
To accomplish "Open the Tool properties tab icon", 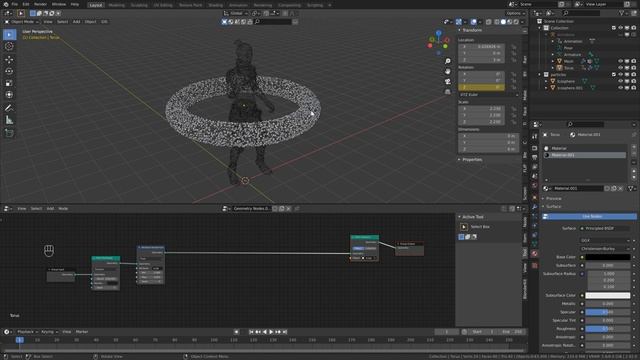I will [x=535, y=136].
